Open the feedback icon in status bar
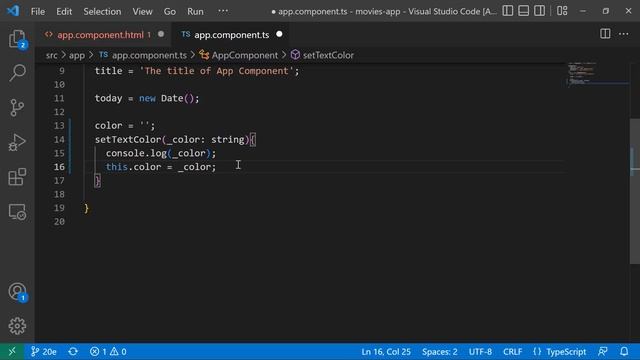640x360 pixels. click(603, 351)
